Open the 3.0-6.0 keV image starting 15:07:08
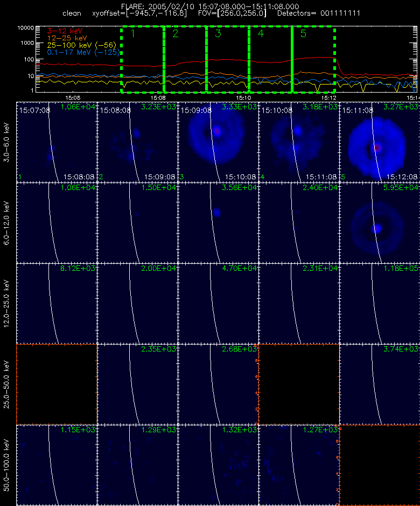Viewport: 420px width, 506px height. click(57, 142)
